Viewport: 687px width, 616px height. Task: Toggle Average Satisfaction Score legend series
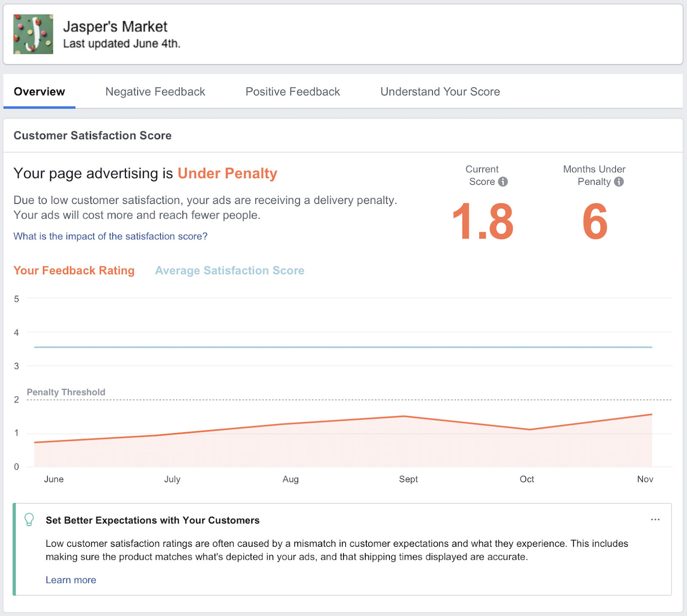[x=229, y=270]
